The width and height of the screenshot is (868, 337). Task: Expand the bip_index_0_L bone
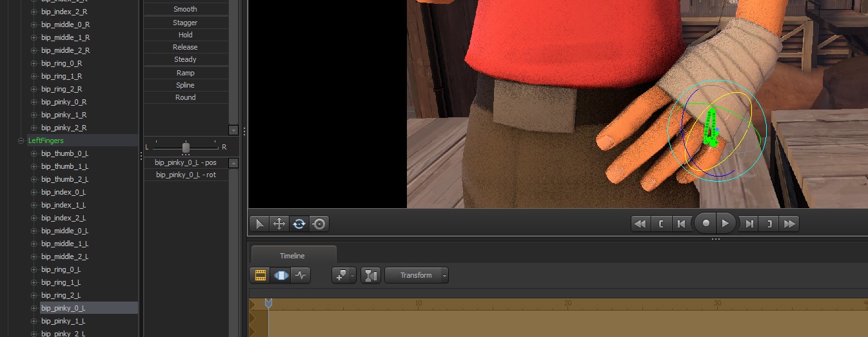34,192
